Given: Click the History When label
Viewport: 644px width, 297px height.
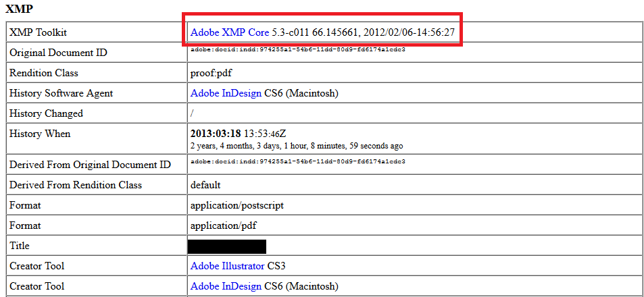Looking at the screenshot, I should pyautogui.click(x=40, y=134).
